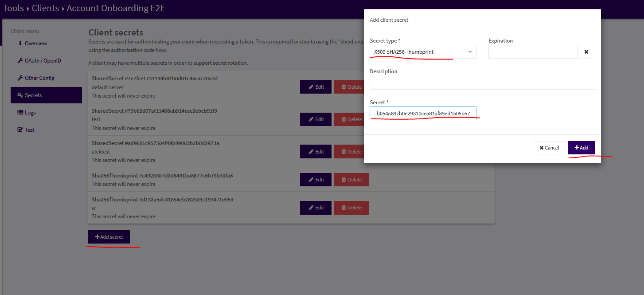The height and width of the screenshot is (295, 644).
Task: Open the Logs menu item
Action: [x=30, y=113]
